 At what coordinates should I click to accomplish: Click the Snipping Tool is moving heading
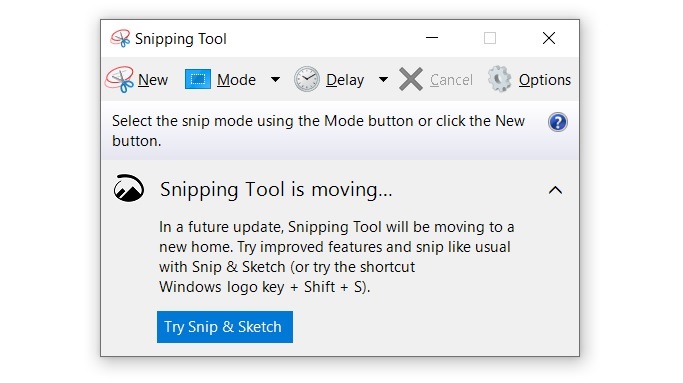pos(276,190)
